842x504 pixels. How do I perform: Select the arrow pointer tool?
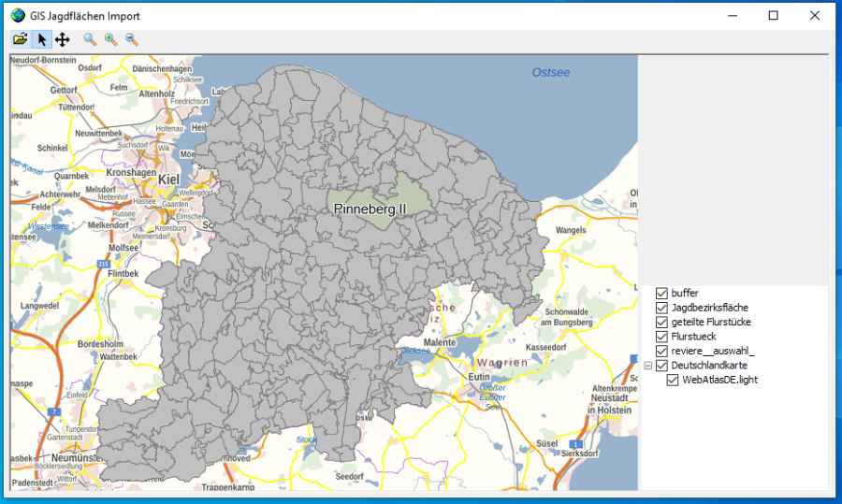pos(41,39)
